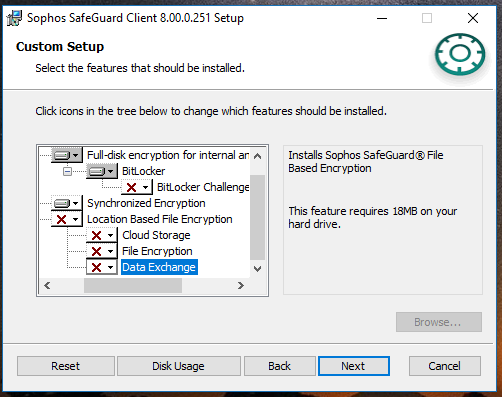Image resolution: width=502 pixels, height=397 pixels.
Task: Click the tree scroll left arrow
Action: click(47, 285)
